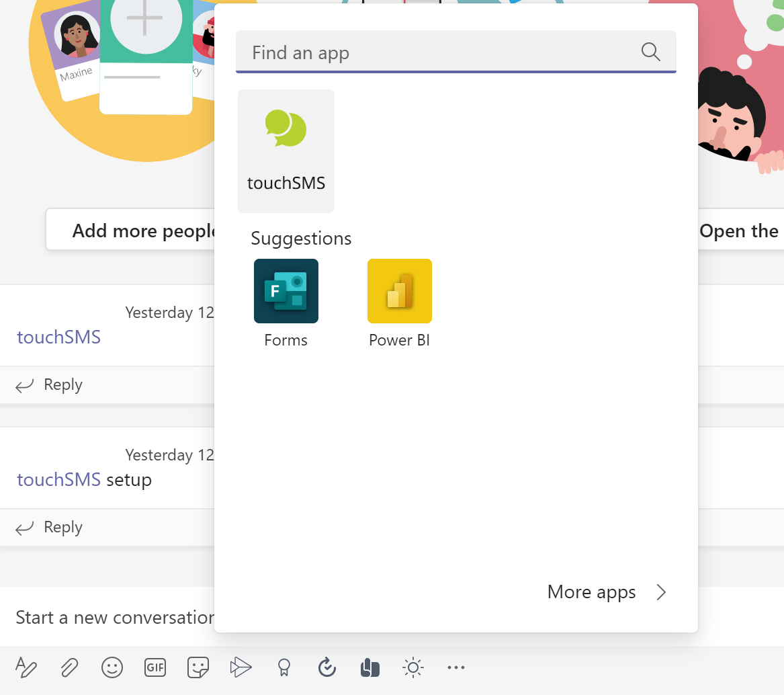Open the Viva Insights thumbs-up icon

[370, 667]
